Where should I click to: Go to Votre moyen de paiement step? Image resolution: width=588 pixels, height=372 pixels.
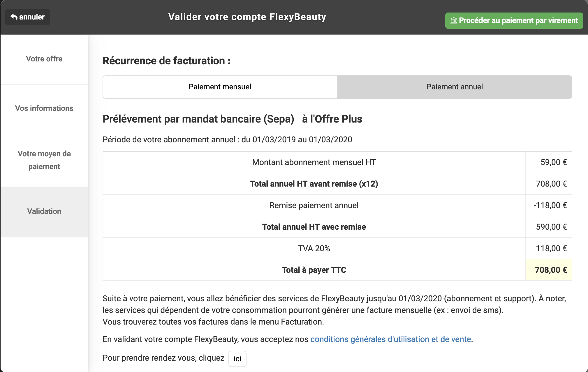(44, 160)
